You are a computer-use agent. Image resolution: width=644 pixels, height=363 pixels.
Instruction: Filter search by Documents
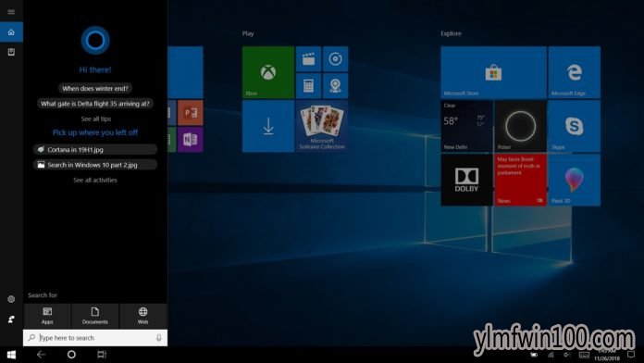point(95,316)
